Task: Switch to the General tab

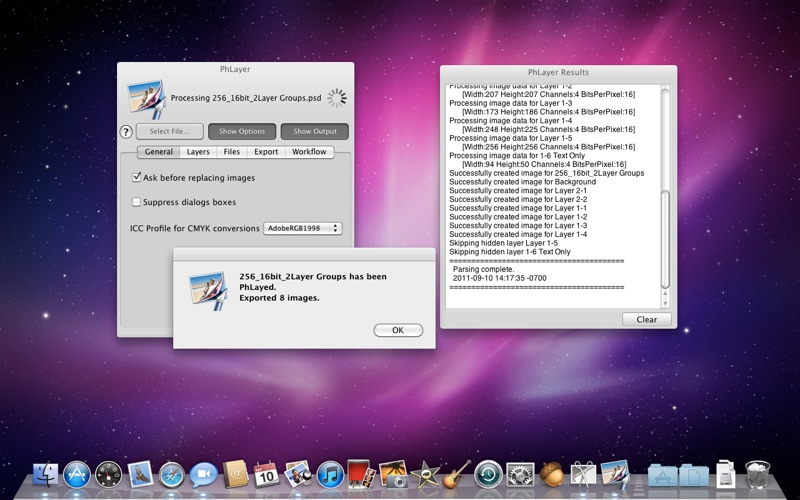Action: click(x=159, y=152)
